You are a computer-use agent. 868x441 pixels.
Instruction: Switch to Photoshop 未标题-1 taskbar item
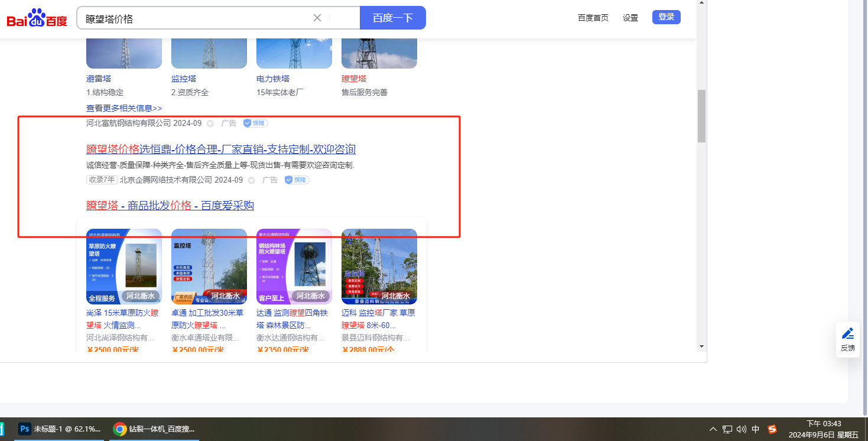pyautogui.click(x=59, y=429)
